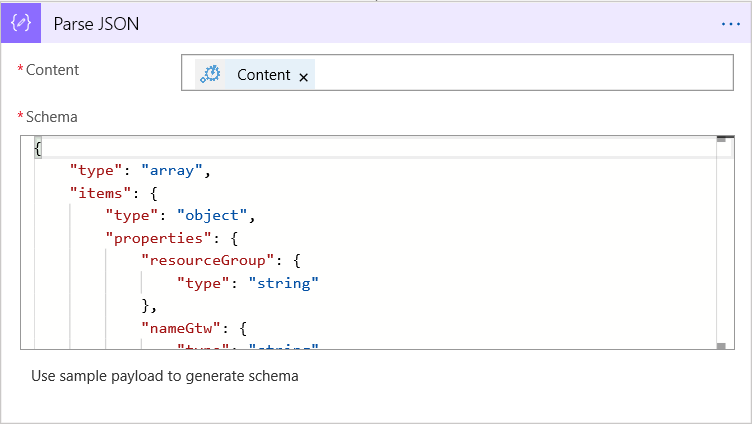Click the Content dynamic token label

pos(263,75)
